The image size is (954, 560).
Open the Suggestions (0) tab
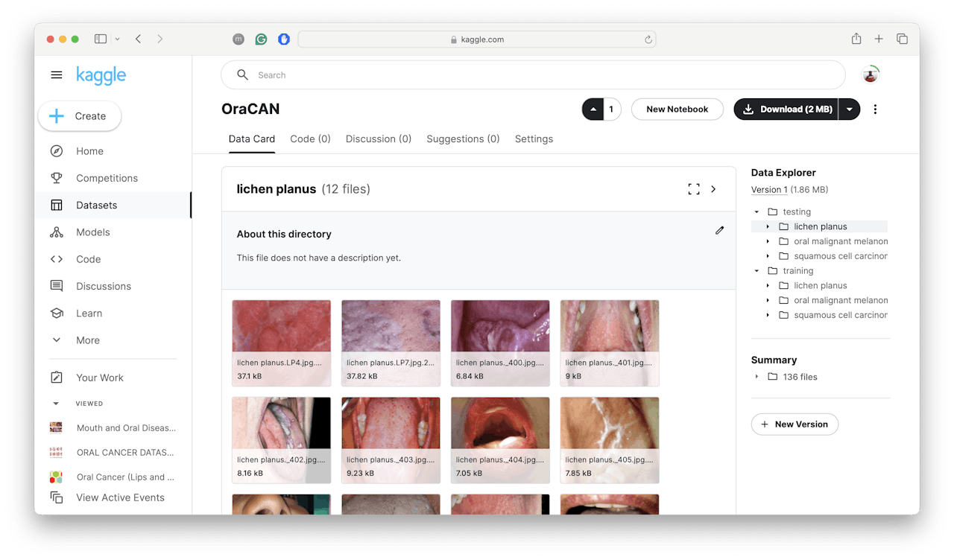tap(463, 139)
